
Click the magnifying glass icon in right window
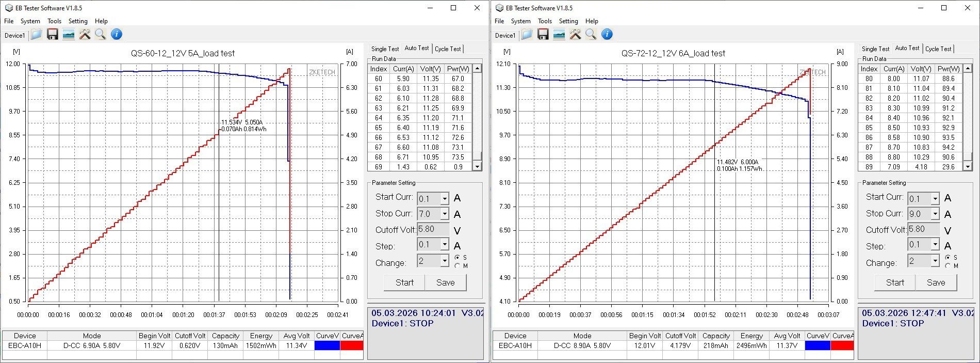[591, 35]
